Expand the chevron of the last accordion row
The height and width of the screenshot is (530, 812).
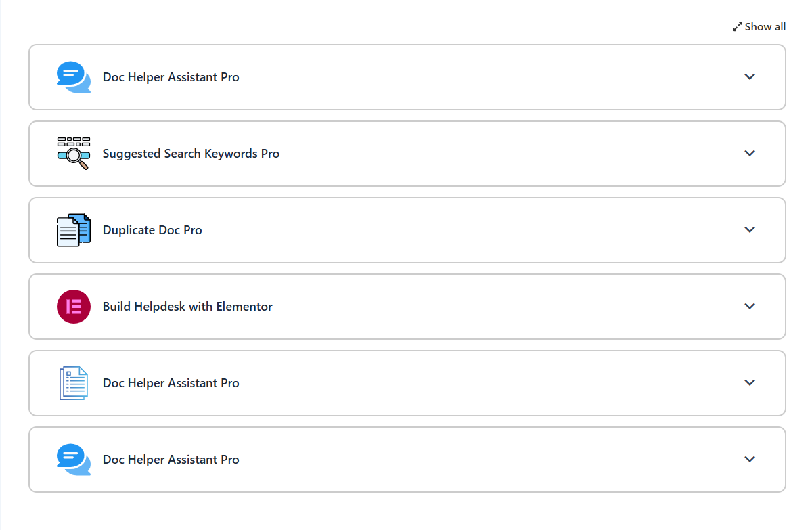pyautogui.click(x=749, y=460)
